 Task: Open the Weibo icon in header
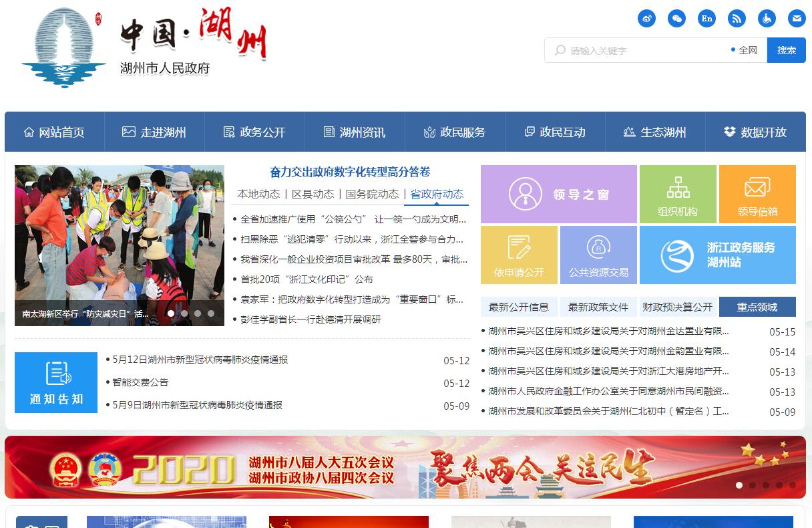coord(646,19)
